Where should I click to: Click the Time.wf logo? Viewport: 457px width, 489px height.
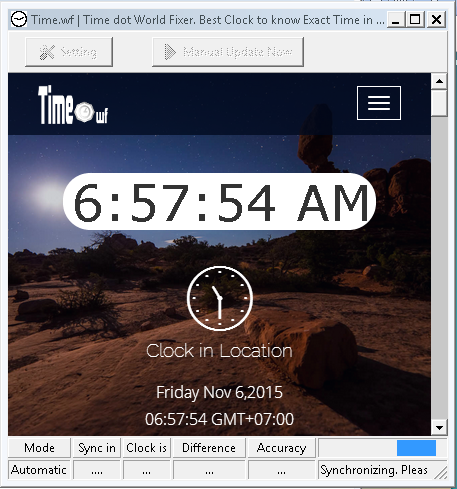pos(73,105)
